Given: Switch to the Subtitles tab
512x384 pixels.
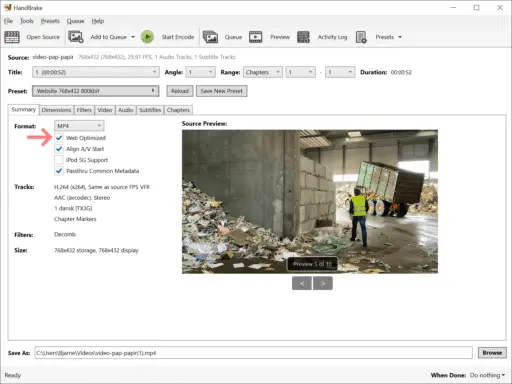Looking at the screenshot, I should click(x=150, y=110).
